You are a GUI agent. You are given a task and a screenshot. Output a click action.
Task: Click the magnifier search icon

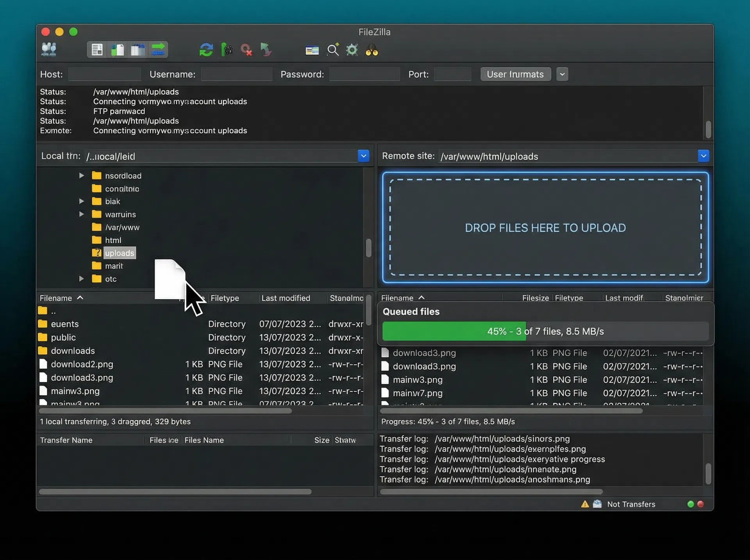point(333,50)
